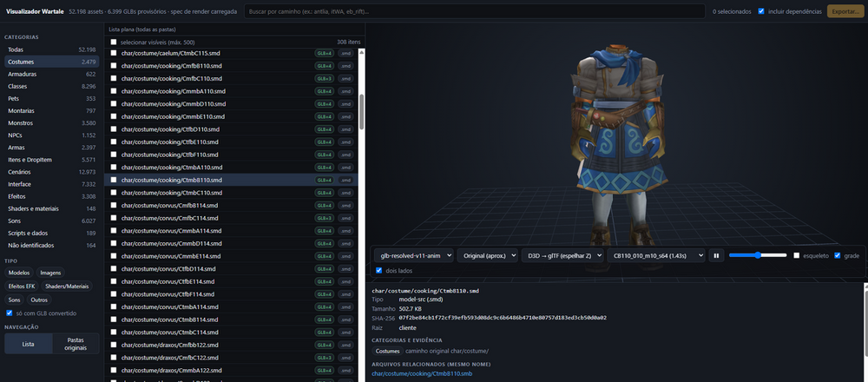Uncheck 'só com GLB convertido'
This screenshot has width=868, height=382.
tap(9, 313)
